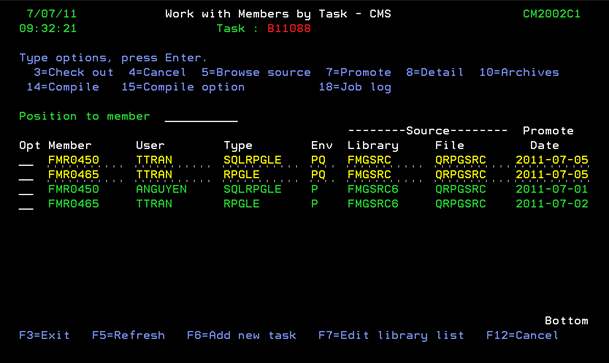The height and width of the screenshot is (363, 609).
Task: Click the time 09:32:21
Action: (x=48, y=28)
